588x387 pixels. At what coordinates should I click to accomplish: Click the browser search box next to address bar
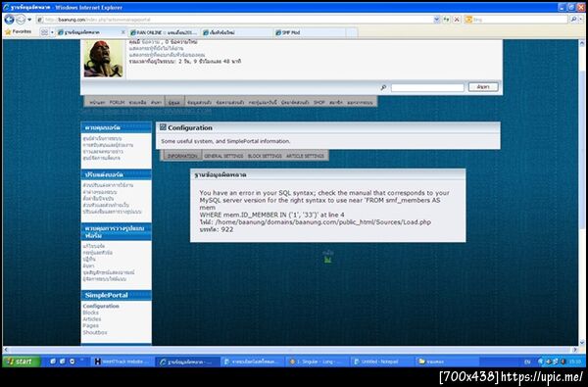coord(516,20)
